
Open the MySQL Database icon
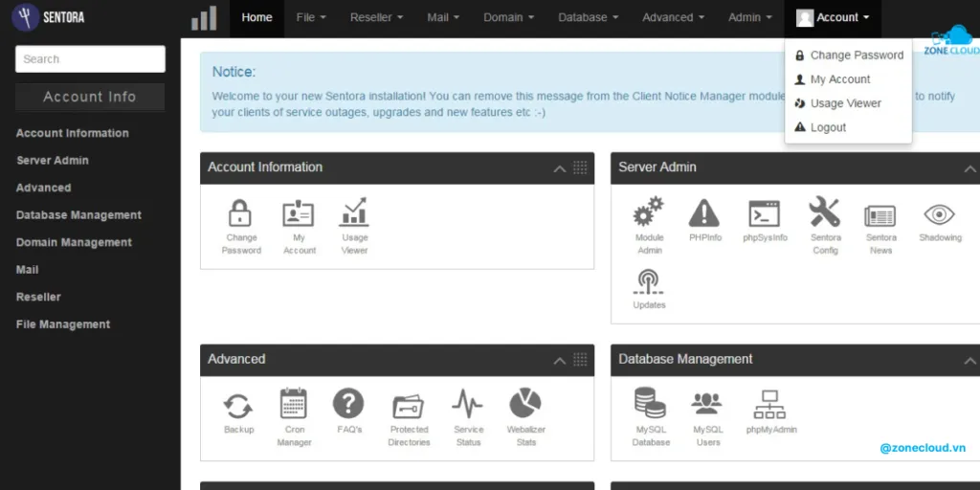[x=650, y=404]
